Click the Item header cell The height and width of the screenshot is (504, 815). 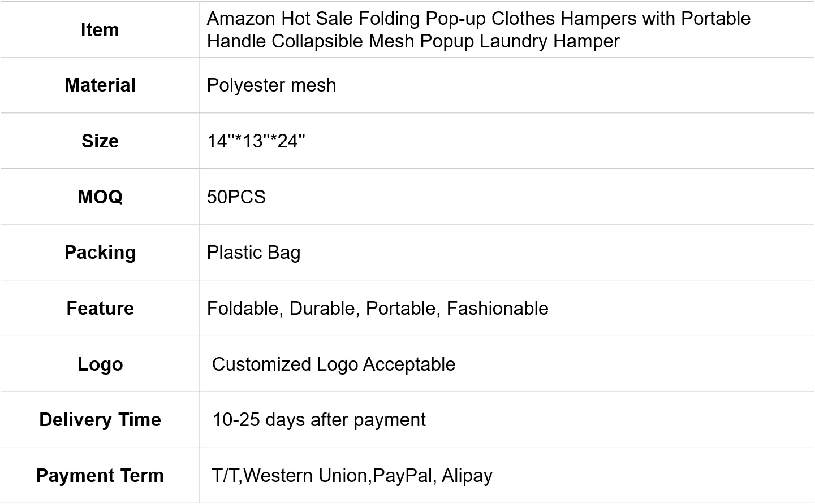click(100, 29)
